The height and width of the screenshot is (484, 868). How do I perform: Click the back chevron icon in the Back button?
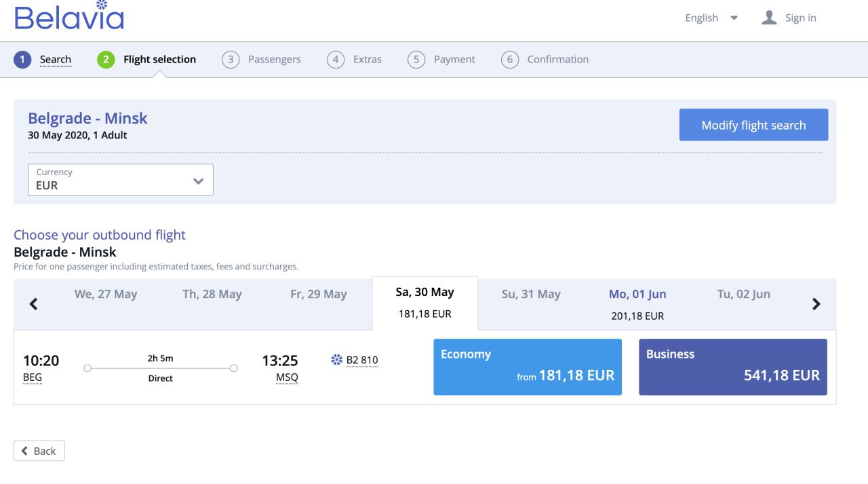tap(25, 451)
